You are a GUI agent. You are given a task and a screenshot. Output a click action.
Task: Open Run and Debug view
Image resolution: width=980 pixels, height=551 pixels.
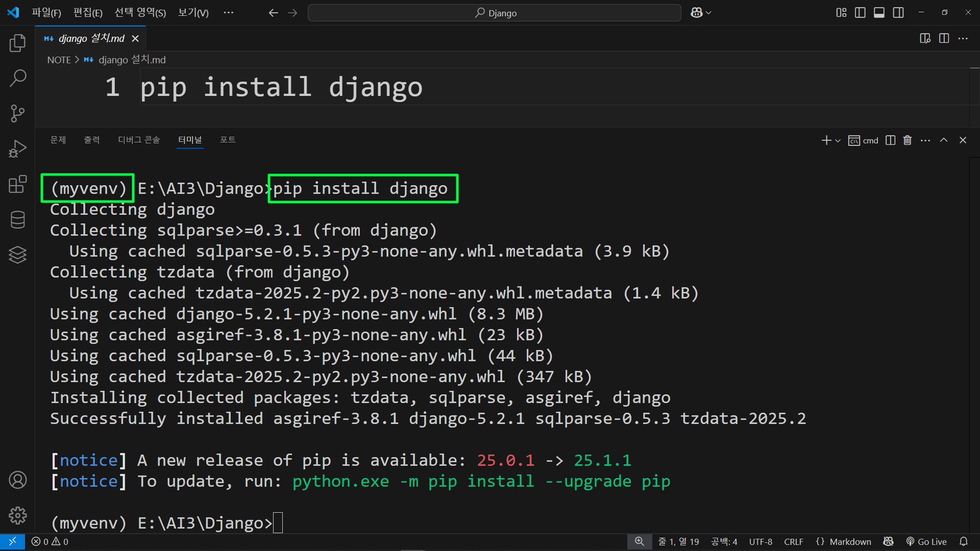pyautogui.click(x=17, y=148)
